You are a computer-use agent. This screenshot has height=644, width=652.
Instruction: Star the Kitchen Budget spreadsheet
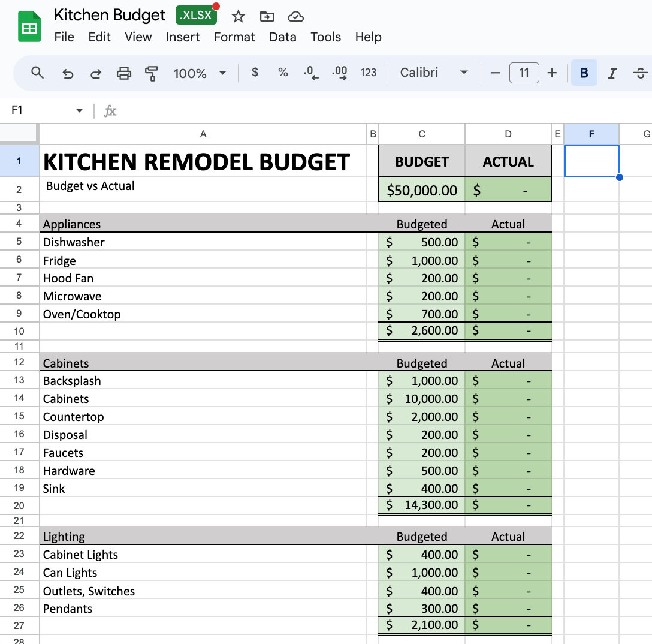(238, 16)
